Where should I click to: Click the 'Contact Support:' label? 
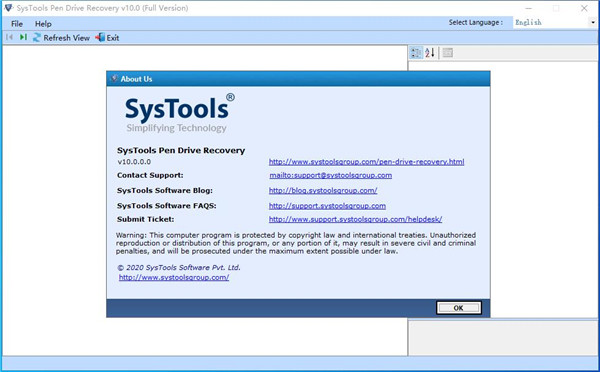pyautogui.click(x=150, y=175)
